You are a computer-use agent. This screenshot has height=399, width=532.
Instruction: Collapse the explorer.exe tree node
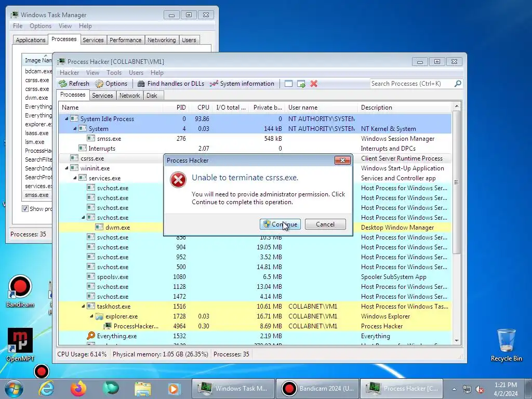click(91, 316)
